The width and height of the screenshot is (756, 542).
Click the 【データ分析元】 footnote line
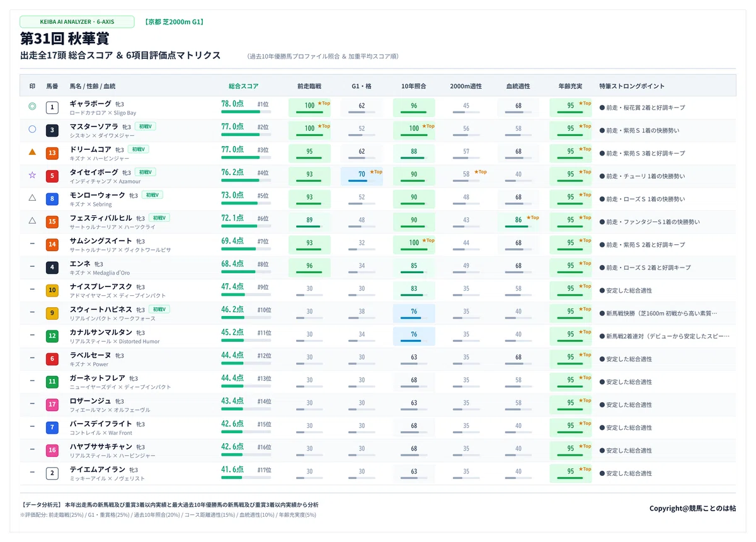pos(169,505)
